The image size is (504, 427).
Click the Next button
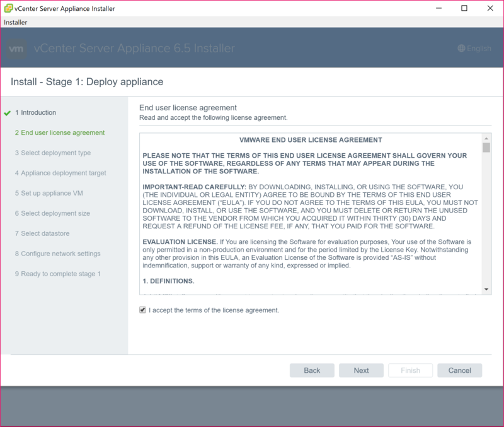(361, 370)
